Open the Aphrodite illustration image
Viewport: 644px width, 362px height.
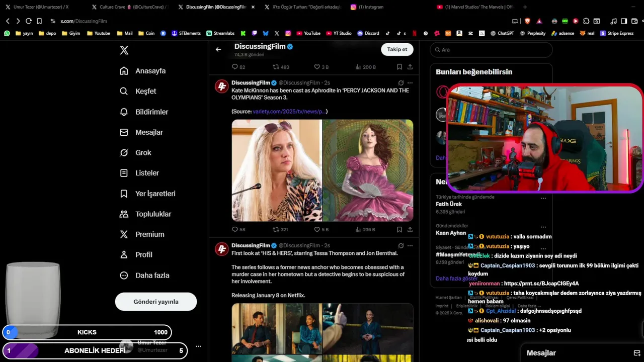[368, 170]
